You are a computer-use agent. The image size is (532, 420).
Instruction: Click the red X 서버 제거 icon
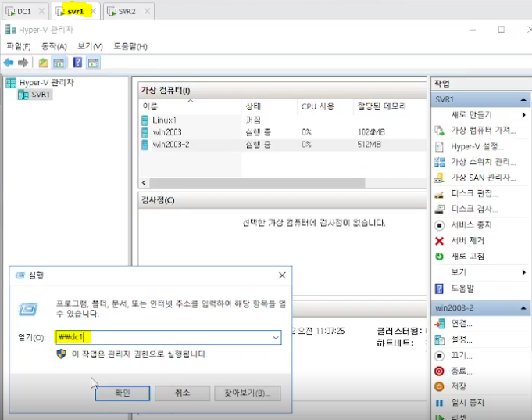point(439,241)
